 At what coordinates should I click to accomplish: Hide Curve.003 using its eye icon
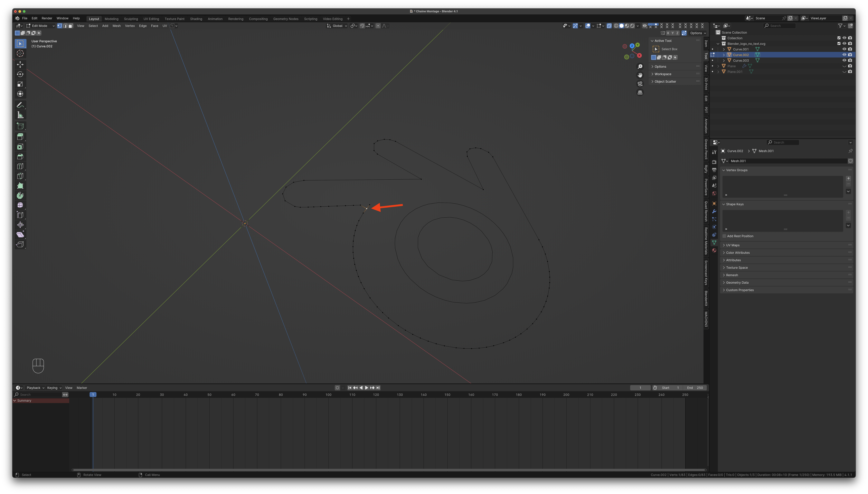coord(844,60)
